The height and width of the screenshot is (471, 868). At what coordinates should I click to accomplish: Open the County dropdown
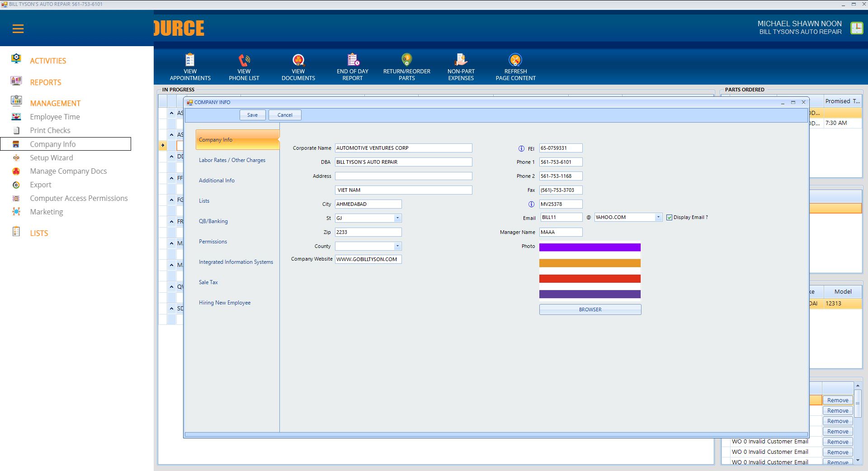pos(397,246)
